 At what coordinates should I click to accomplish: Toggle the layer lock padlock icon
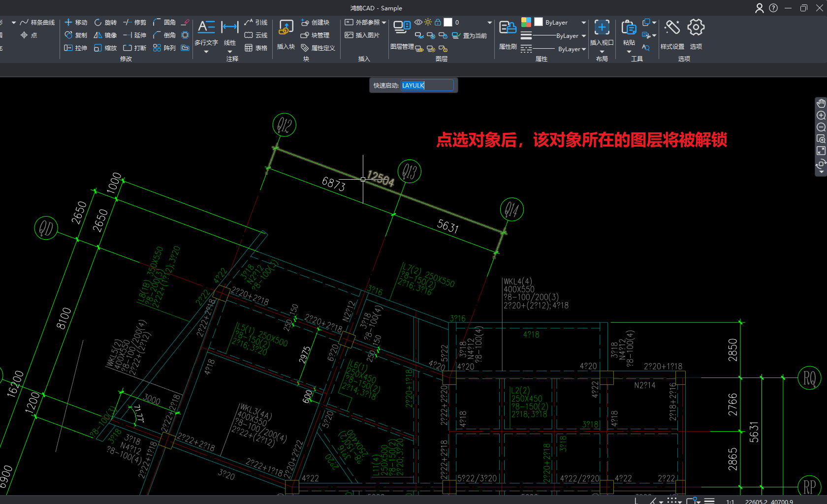click(x=438, y=23)
